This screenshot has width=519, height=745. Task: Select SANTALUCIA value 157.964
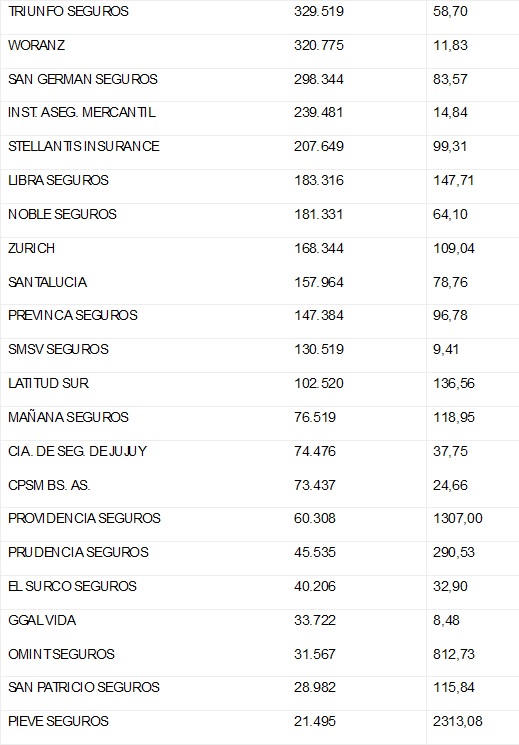(319, 282)
